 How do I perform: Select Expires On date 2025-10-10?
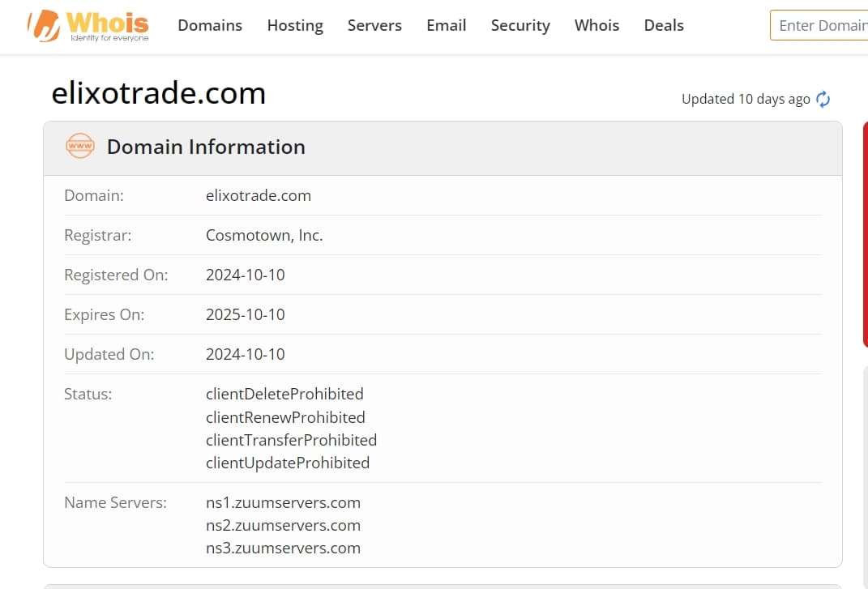tap(246, 314)
